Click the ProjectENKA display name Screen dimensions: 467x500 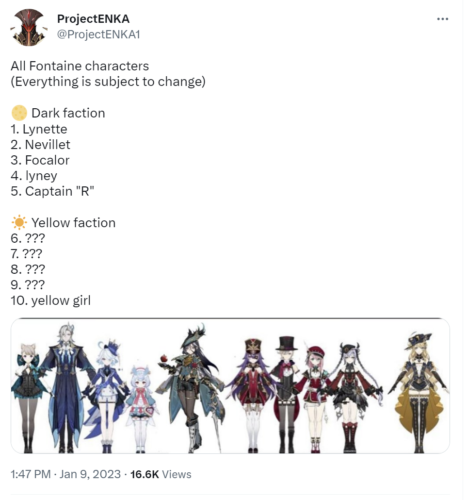[x=93, y=19]
